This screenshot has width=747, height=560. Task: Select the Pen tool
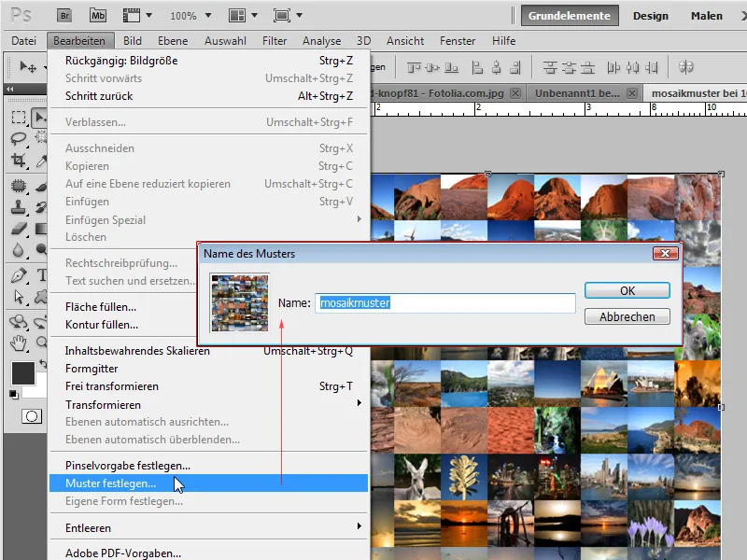tap(19, 275)
